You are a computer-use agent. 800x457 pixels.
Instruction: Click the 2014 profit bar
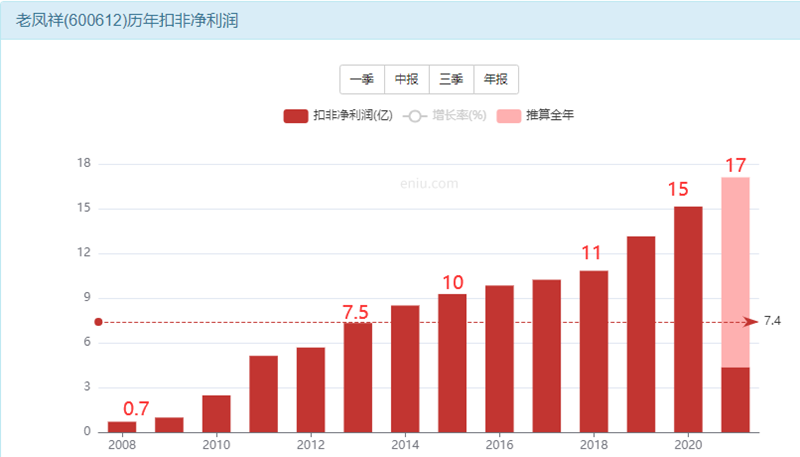pos(405,369)
